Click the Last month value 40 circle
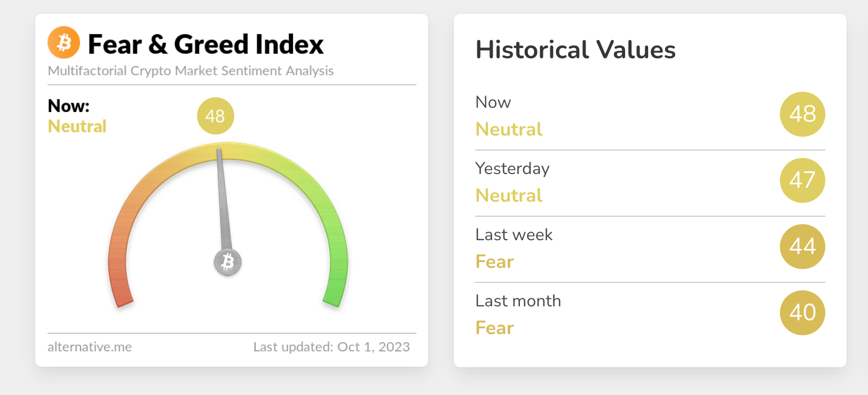 802,313
